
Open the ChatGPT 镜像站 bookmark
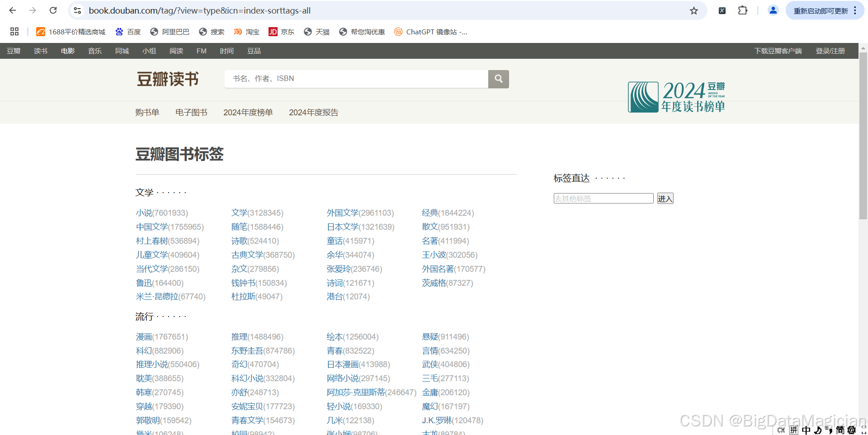point(431,32)
